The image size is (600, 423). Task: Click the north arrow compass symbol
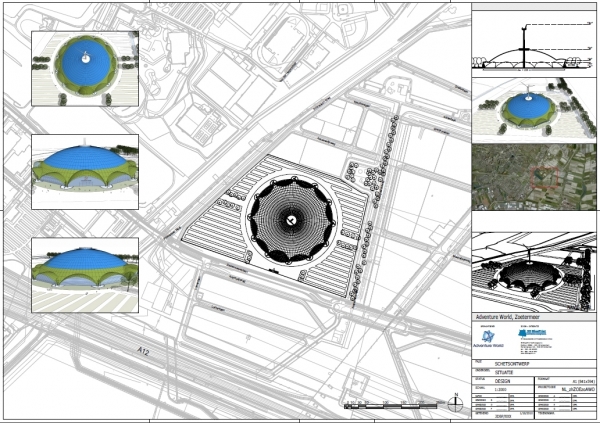(457, 404)
